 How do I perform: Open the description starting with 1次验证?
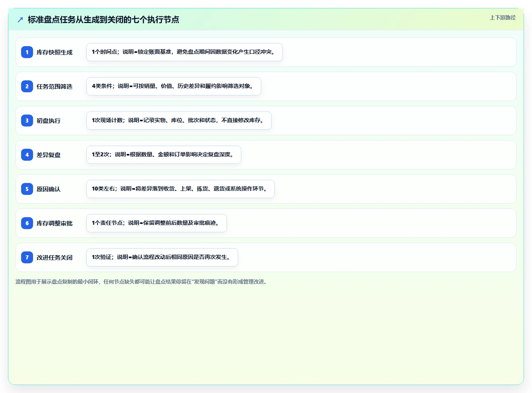point(162,257)
